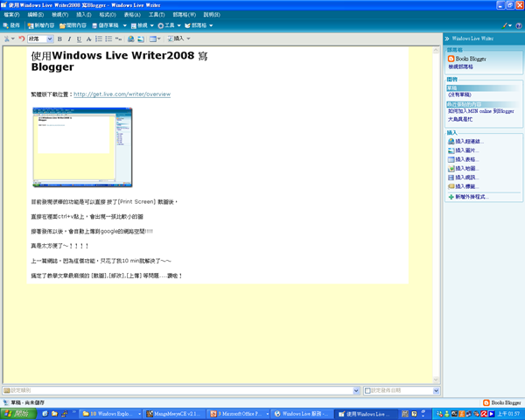525x420 pixels.
Task: Open the paragraph style 段落 combo box
Action: (x=40, y=38)
